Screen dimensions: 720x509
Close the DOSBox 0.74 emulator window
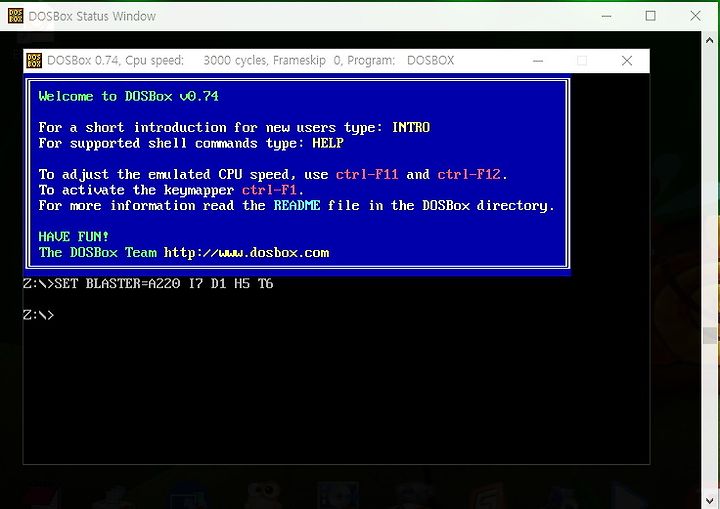pyautogui.click(x=627, y=61)
